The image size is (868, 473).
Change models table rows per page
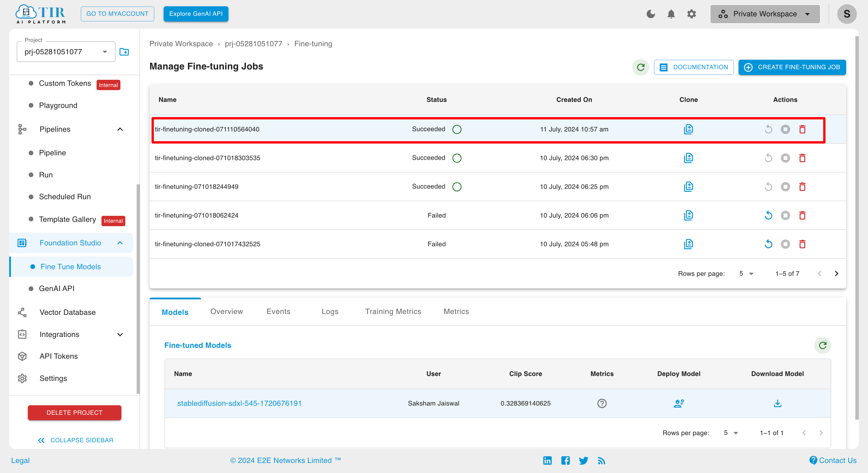pos(731,433)
